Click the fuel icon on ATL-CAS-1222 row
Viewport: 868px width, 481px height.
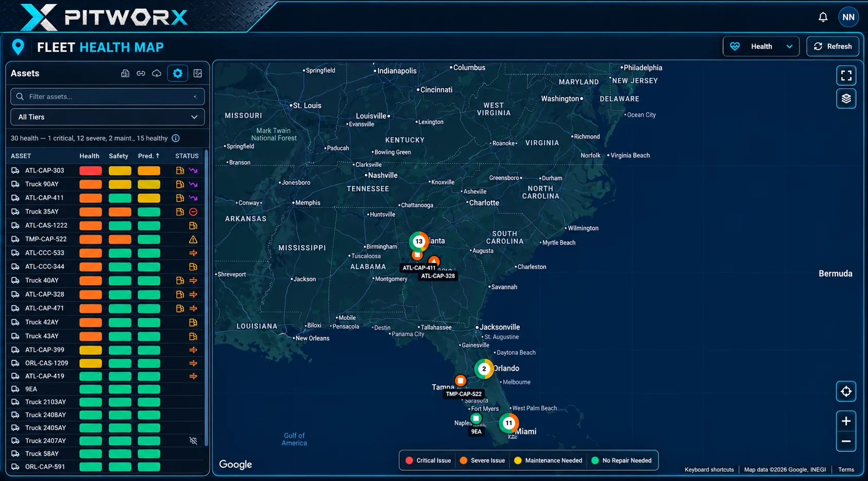(x=193, y=226)
